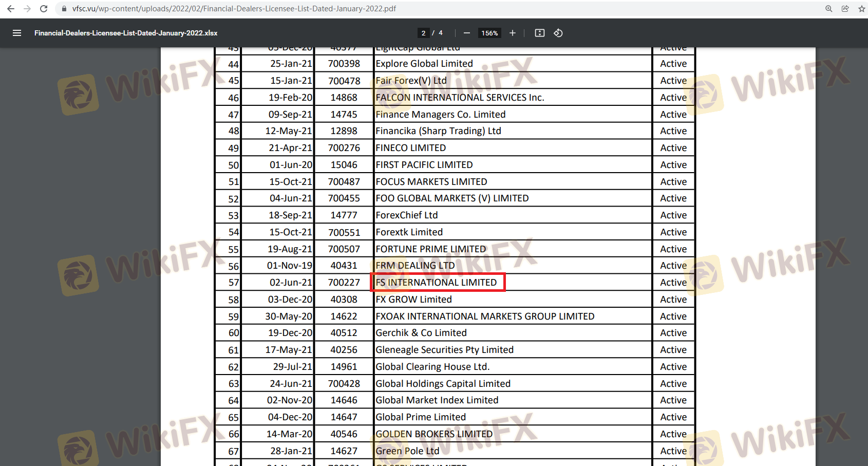Click Gerchik & Co Limited row text
This screenshot has width=868, height=466.
[421, 333]
